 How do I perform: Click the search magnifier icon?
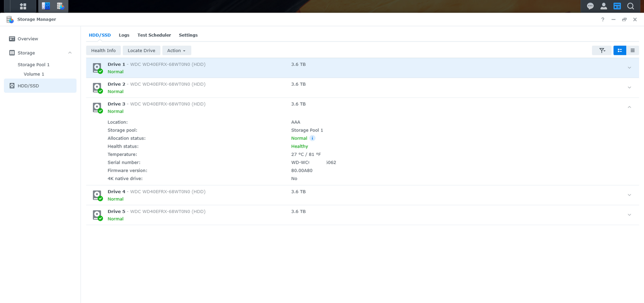pos(630,6)
